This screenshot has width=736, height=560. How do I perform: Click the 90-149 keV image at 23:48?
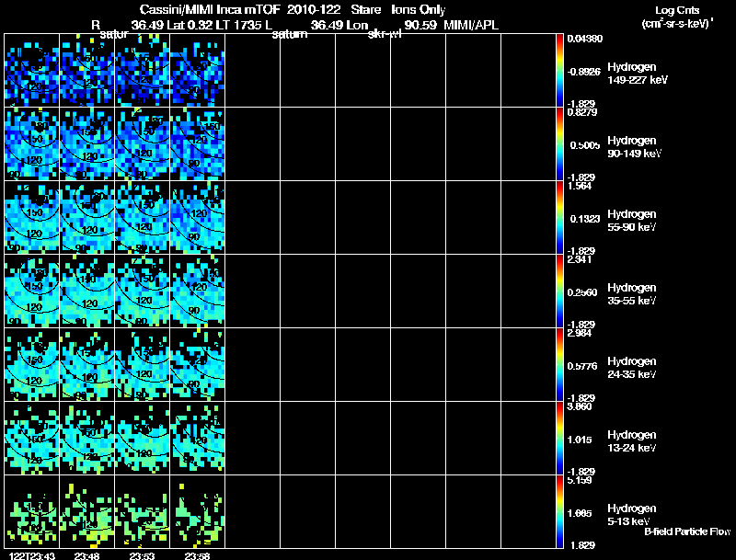[87, 143]
